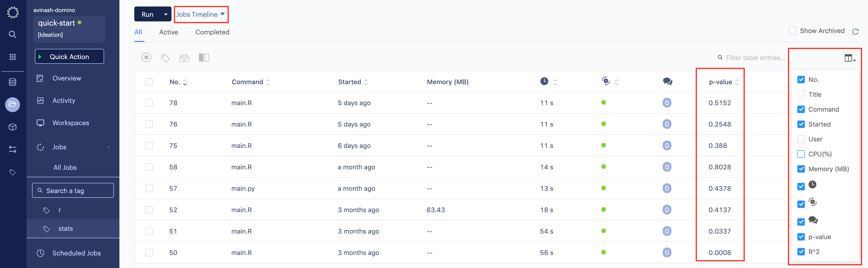Click the r tag icon

tap(46, 210)
